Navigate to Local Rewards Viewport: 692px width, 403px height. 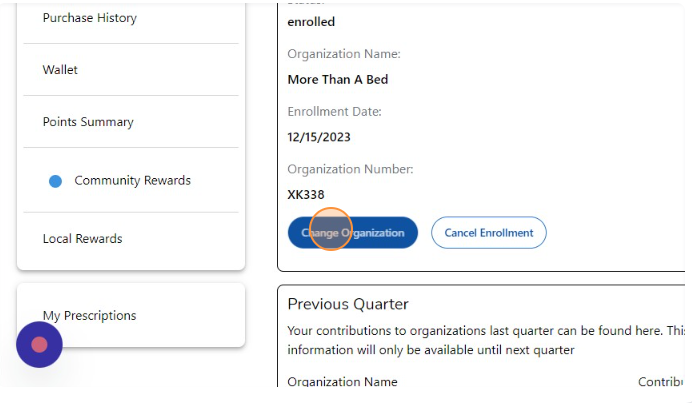click(x=82, y=239)
